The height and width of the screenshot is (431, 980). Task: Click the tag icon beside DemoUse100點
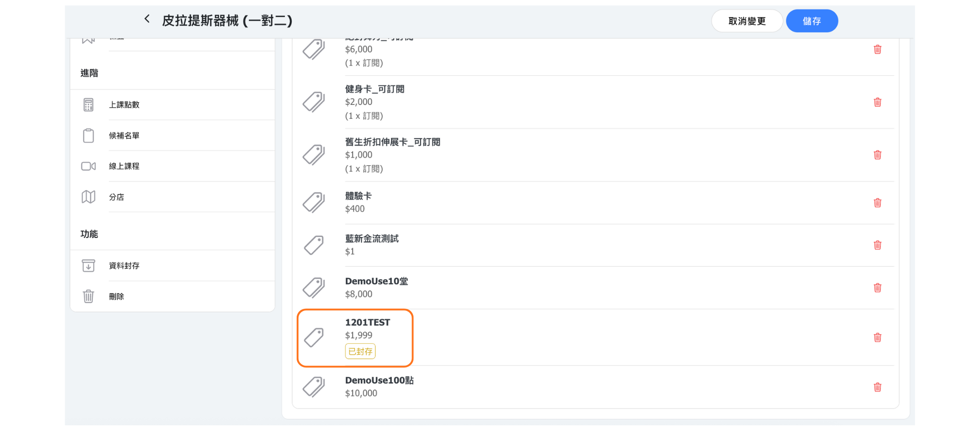coord(314,386)
